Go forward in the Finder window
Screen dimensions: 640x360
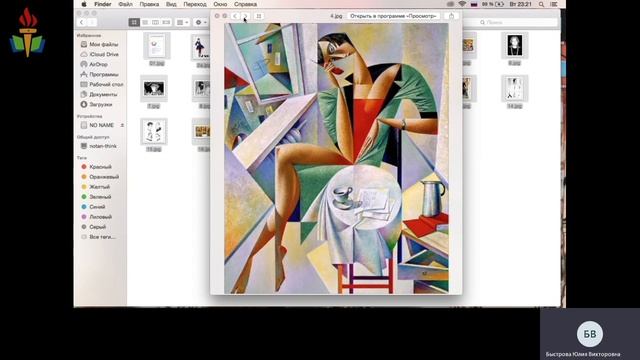point(92,22)
